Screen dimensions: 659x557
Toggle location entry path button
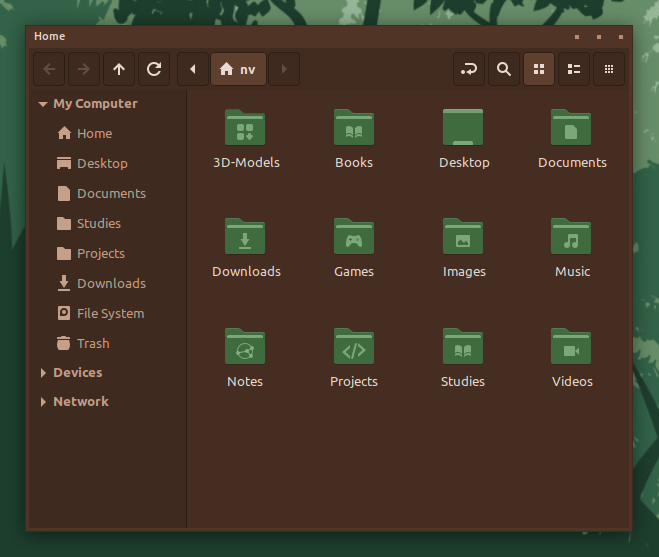[468, 69]
